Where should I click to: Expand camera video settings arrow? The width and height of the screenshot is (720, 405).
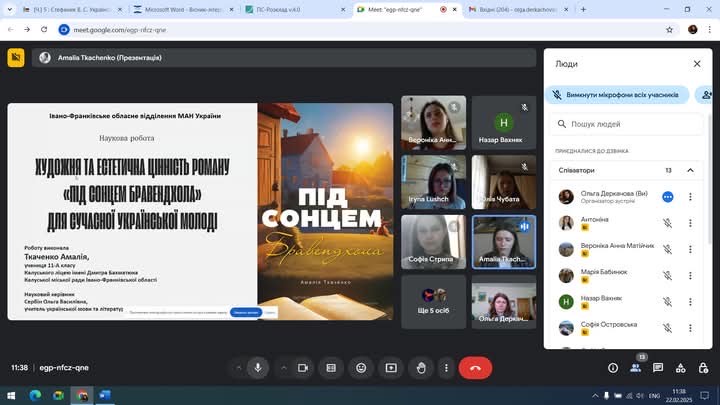[282, 367]
